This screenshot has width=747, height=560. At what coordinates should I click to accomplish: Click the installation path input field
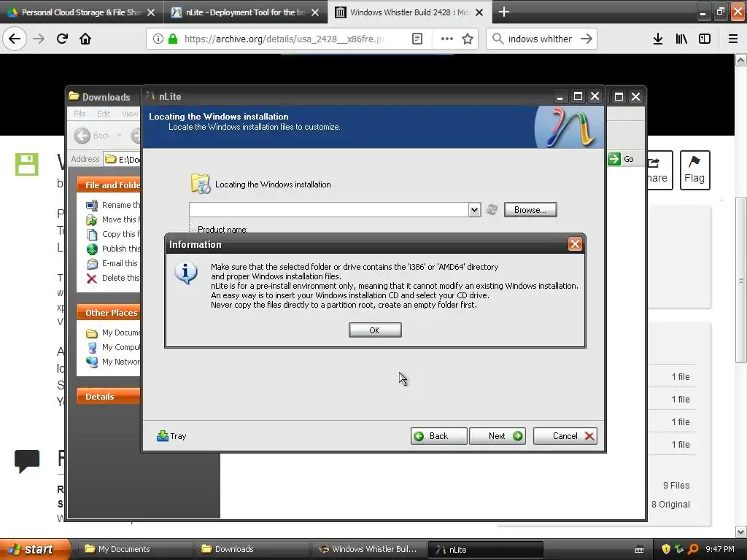click(x=329, y=210)
